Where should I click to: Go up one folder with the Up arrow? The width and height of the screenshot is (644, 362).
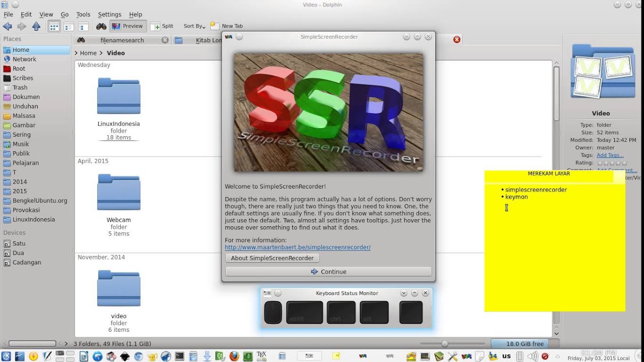tap(36, 26)
